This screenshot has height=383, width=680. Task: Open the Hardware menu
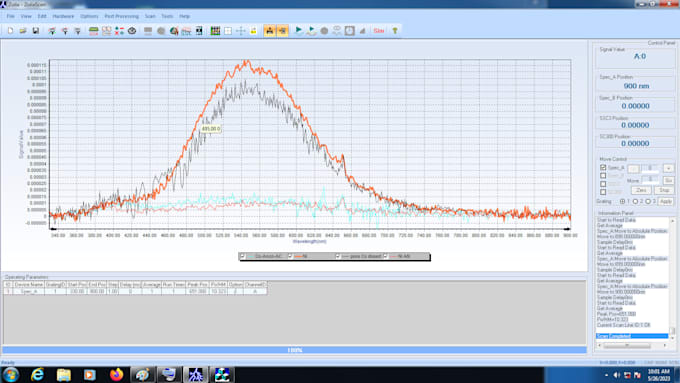pyautogui.click(x=63, y=16)
